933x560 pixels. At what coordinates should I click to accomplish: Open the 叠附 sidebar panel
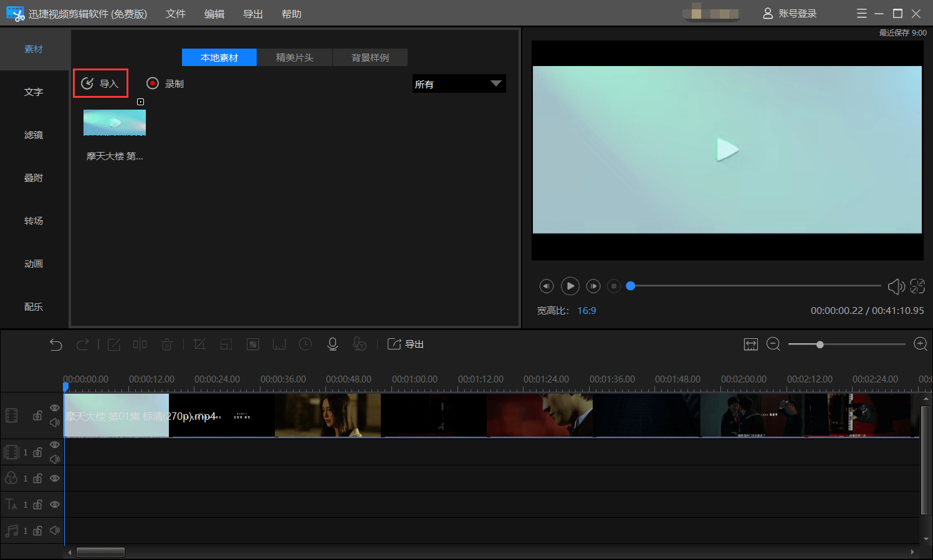(x=34, y=178)
